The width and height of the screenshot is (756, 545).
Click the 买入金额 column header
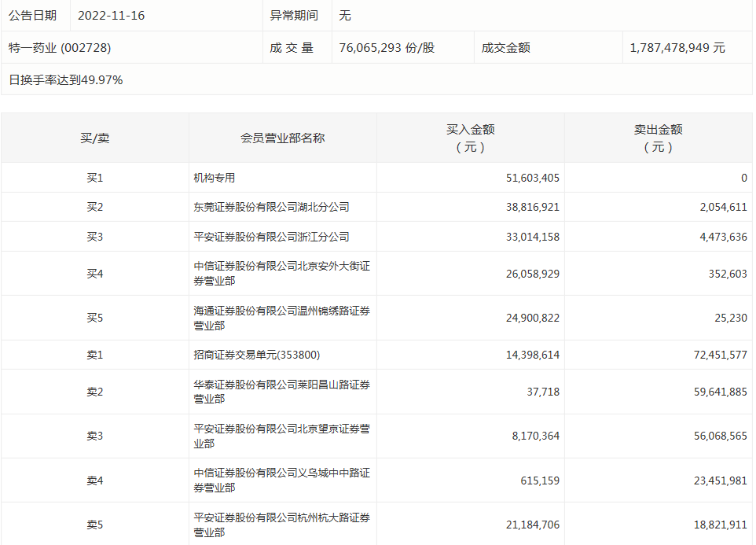470,138
